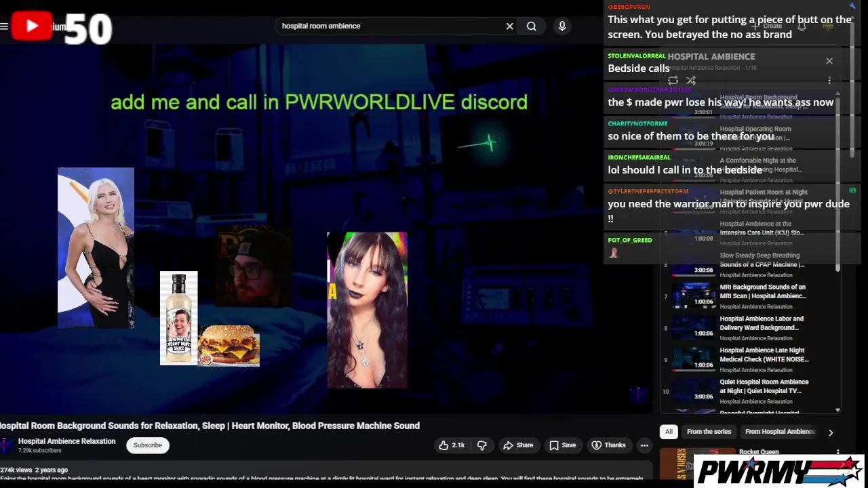Viewport: 868px width, 488px height.
Task: Open 'Rocket Queen' recommended video title
Action: tap(759, 452)
